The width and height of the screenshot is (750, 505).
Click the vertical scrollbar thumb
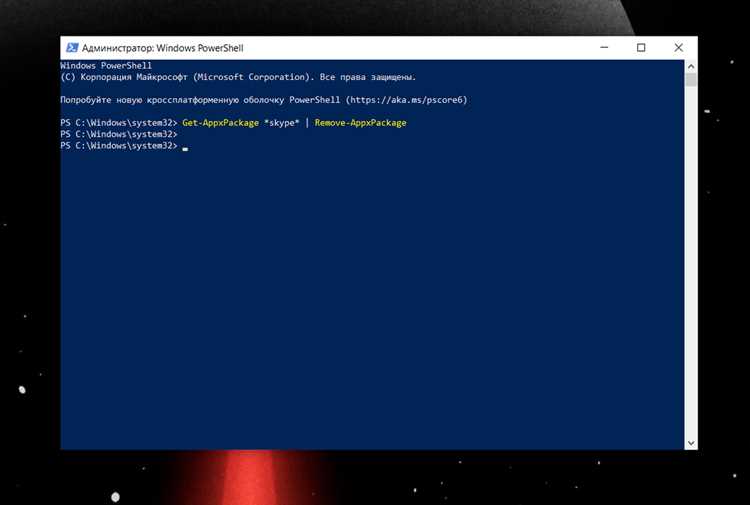pos(690,80)
